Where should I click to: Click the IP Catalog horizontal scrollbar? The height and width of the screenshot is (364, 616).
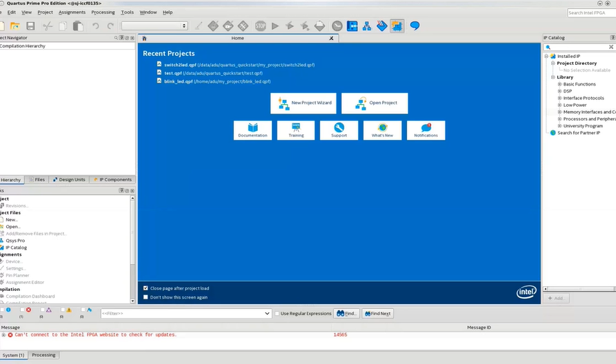pos(579,289)
